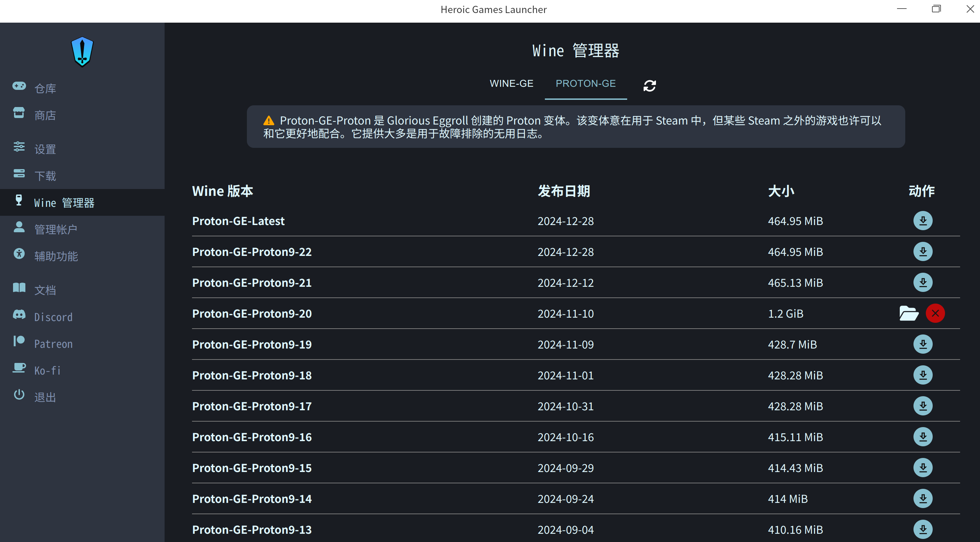Select the PROTON-GE tab
Viewport: 980px width, 542px height.
pos(585,84)
